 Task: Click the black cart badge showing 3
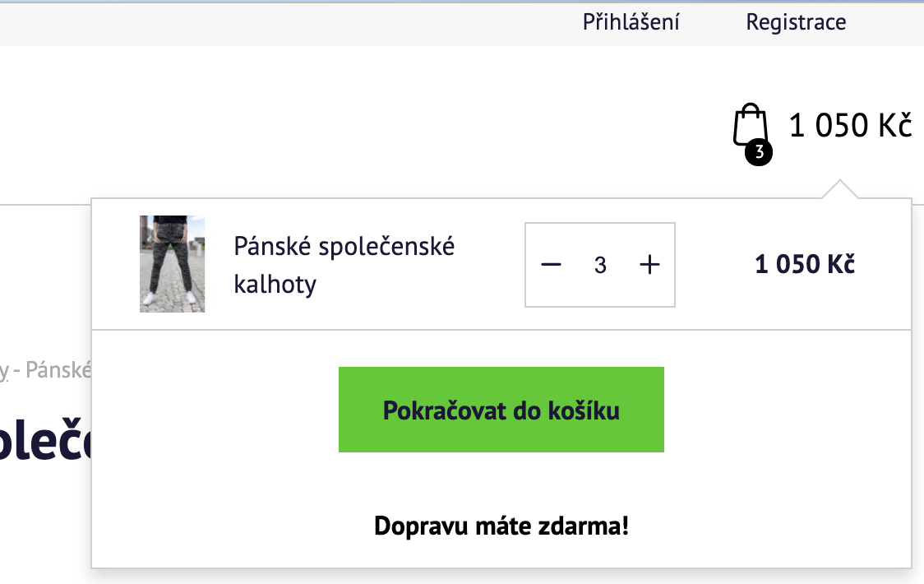(x=759, y=152)
